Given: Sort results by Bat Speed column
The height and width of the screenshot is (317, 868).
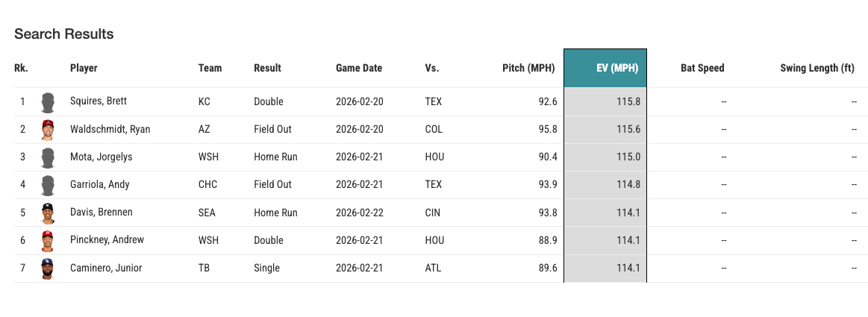Looking at the screenshot, I should click(702, 68).
